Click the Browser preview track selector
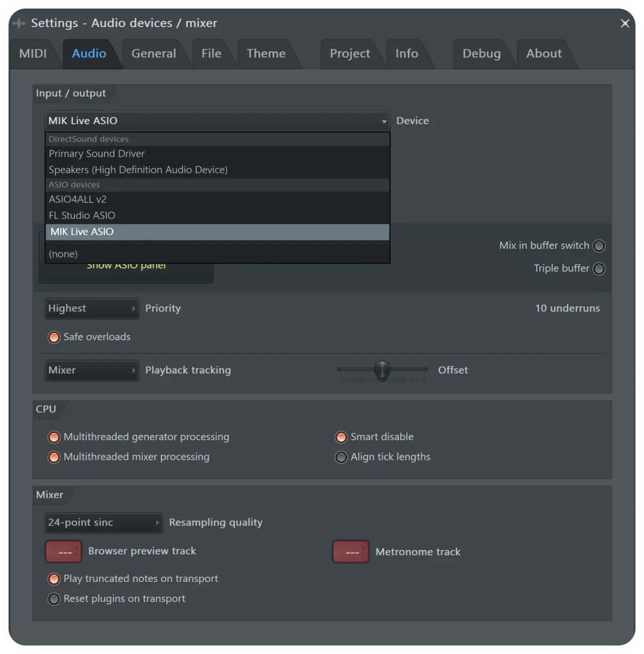 [x=63, y=552]
